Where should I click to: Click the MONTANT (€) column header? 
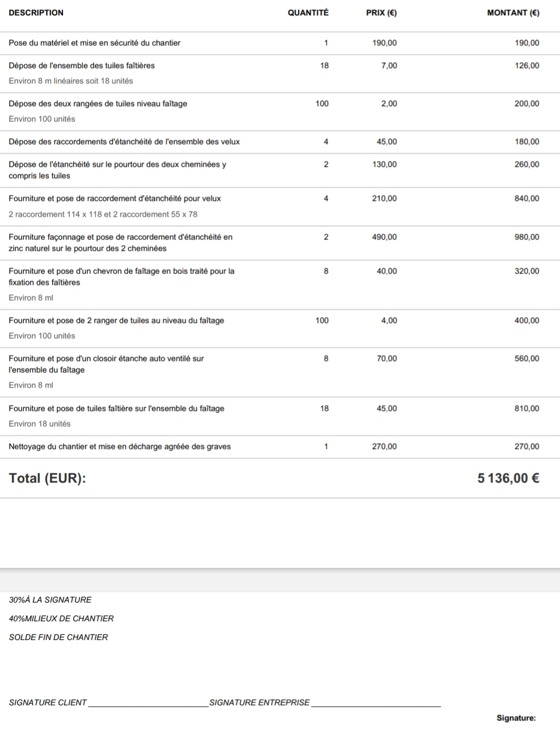[x=513, y=12]
